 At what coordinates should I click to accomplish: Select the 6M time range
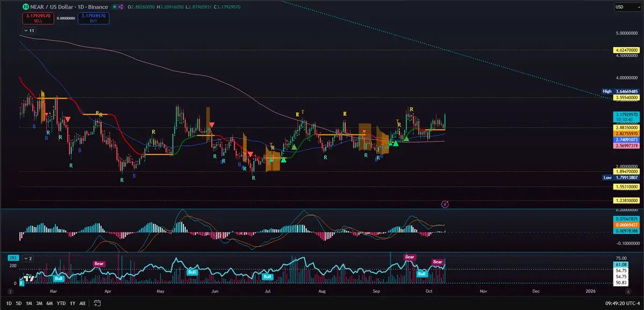(x=49, y=304)
